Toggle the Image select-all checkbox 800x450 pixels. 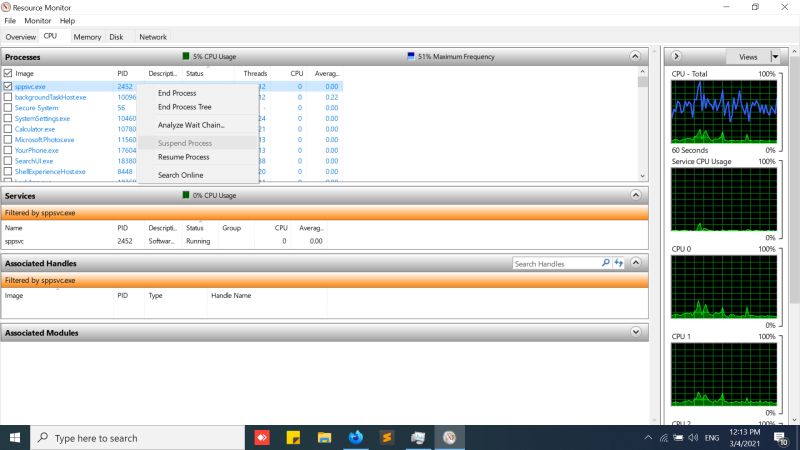click(x=8, y=73)
